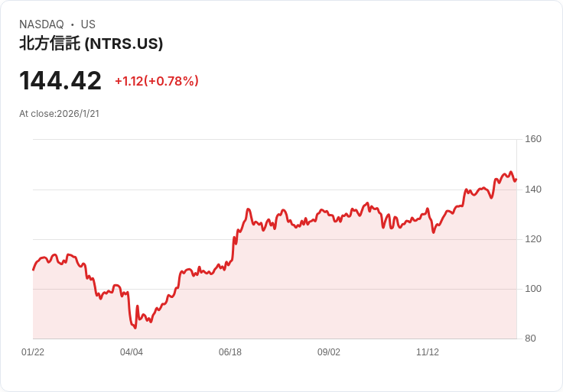The width and height of the screenshot is (563, 392).
Task: Click the 144.42 current price
Action: point(60,81)
